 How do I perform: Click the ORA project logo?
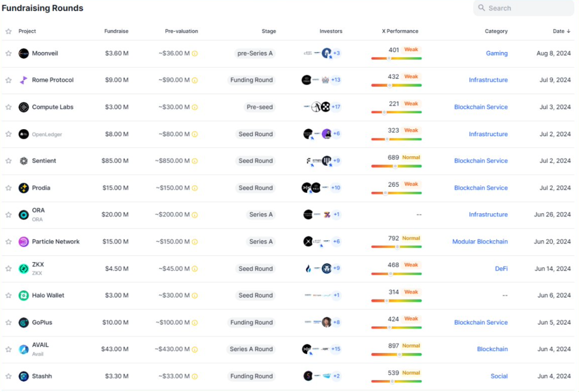[24, 215]
